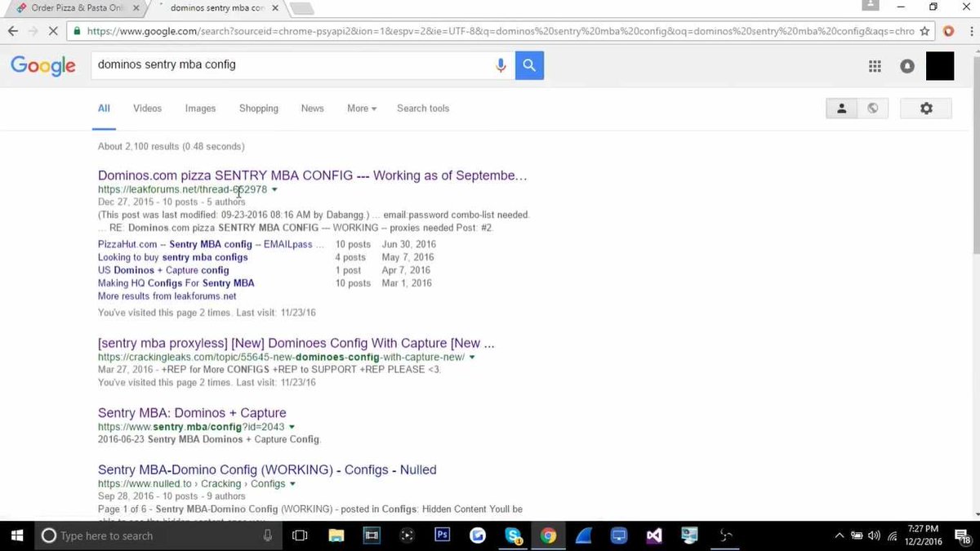The image size is (980, 551).
Task: Switch to News results
Action: [312, 109]
